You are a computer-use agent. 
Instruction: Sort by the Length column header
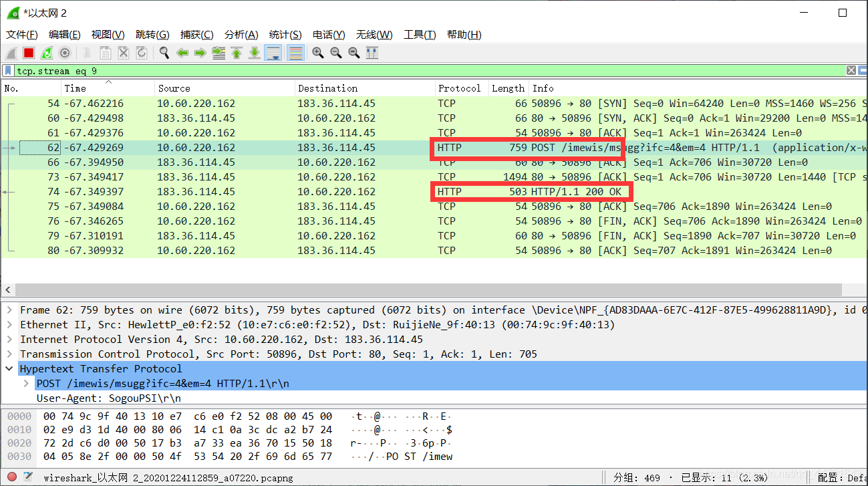click(x=509, y=88)
